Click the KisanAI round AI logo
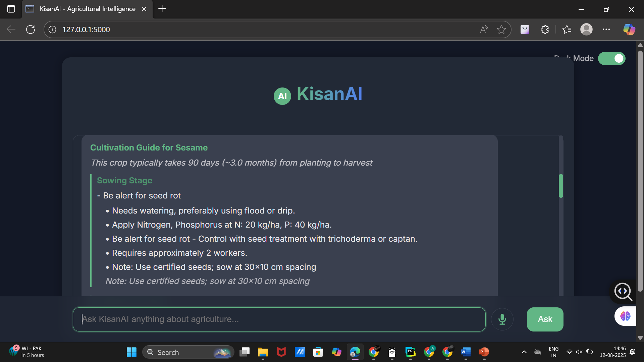644x362 pixels. (x=282, y=96)
